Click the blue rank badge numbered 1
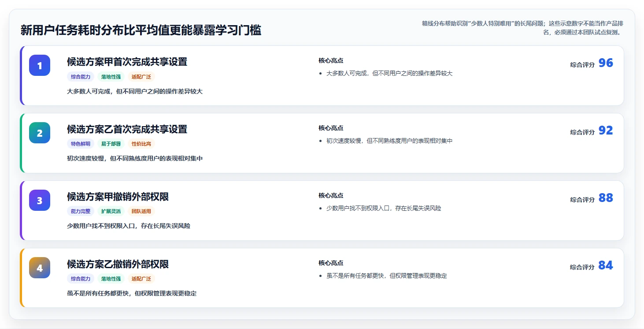This screenshot has height=329, width=644. [x=40, y=65]
